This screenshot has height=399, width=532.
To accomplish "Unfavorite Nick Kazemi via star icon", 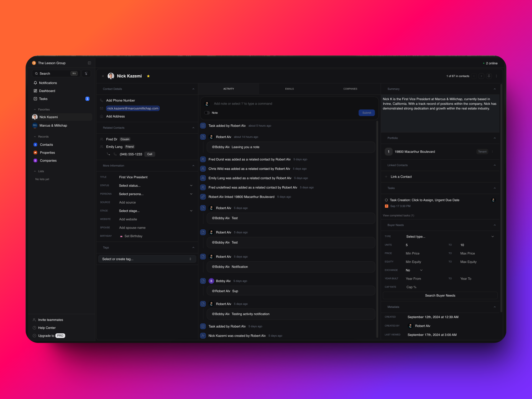I will pos(148,76).
